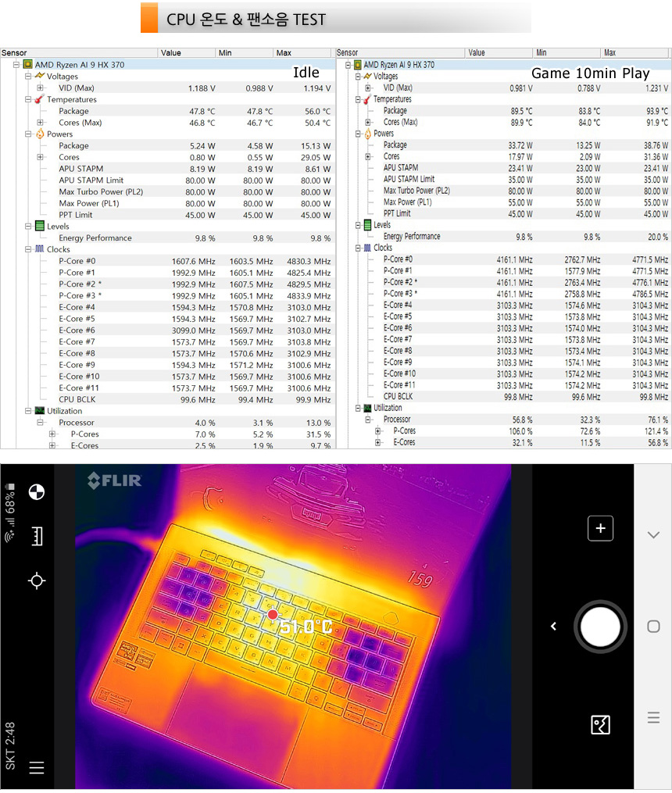
Task: Click the red spot marker on thermal image
Action: tap(273, 615)
